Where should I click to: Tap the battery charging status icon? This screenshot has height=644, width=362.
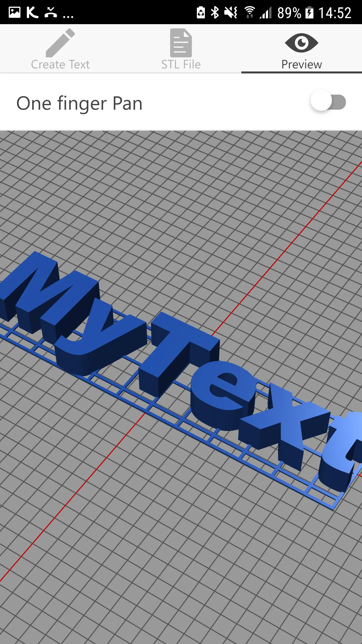click(309, 12)
